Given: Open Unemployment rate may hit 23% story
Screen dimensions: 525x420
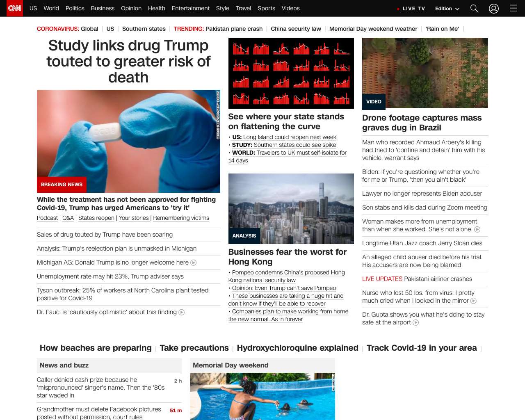Looking at the screenshot, I should [x=110, y=276].
